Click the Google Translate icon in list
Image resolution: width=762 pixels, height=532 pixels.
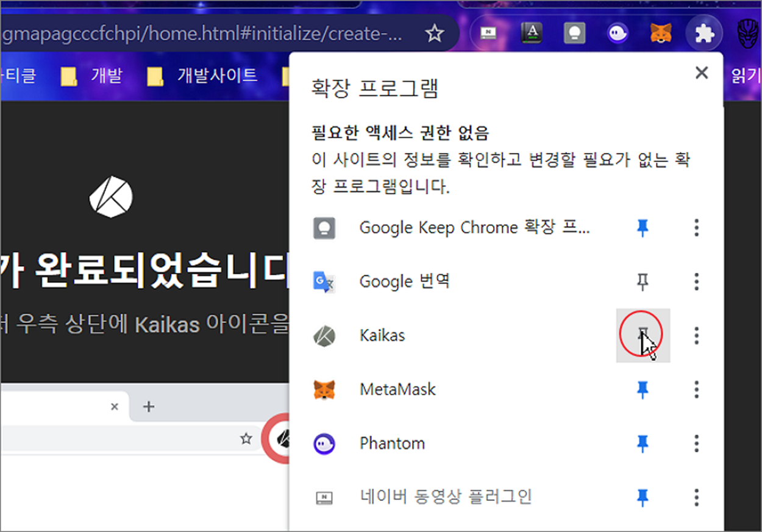point(324,282)
